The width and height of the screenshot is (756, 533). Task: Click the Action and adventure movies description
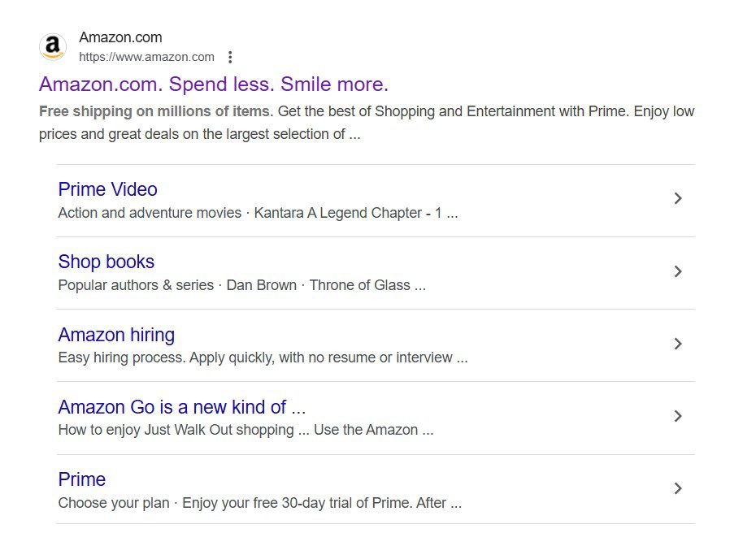(150, 213)
